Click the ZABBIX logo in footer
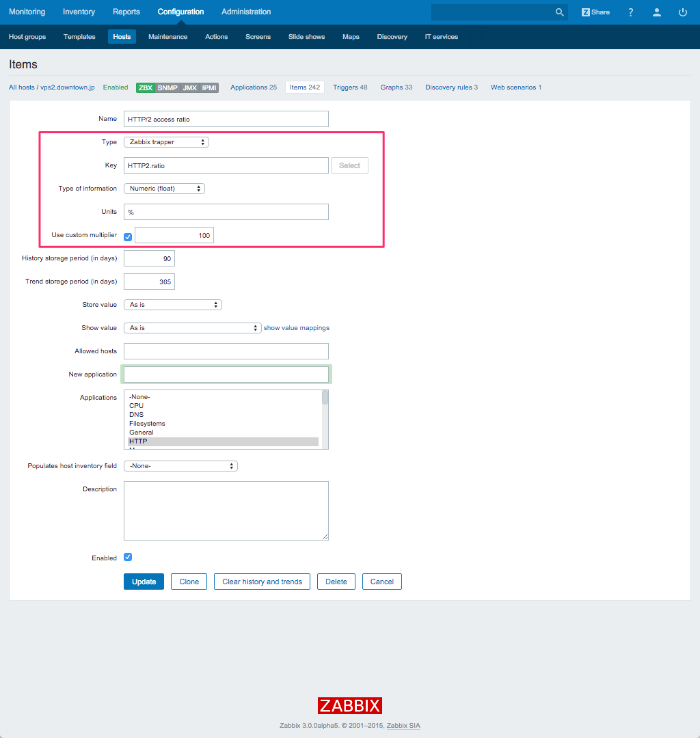Image resolution: width=700 pixels, height=738 pixels. [x=350, y=705]
